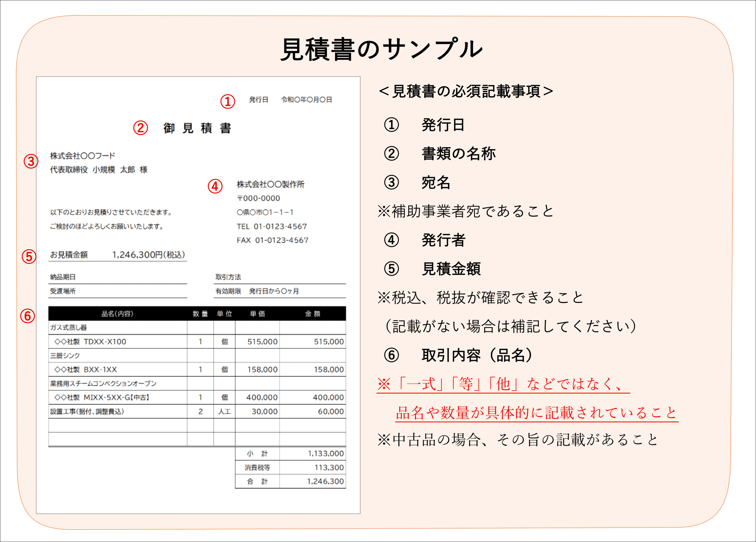The height and width of the screenshot is (542, 756).
Task: Click note '※税込、税抜が確認できること'
Action: (481, 298)
